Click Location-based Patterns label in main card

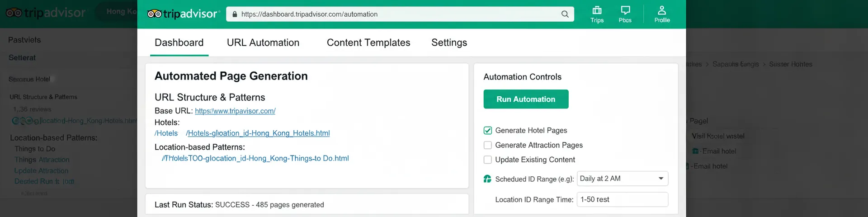[x=200, y=147]
